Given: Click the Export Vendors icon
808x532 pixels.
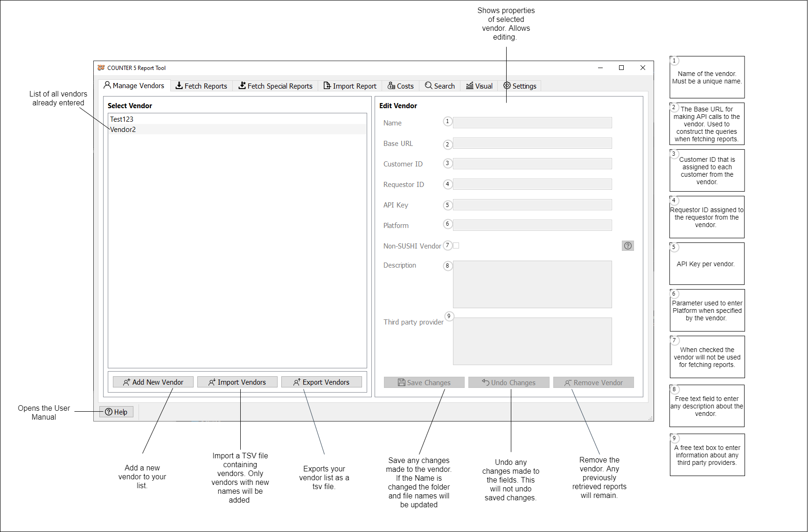Looking at the screenshot, I should point(297,382).
